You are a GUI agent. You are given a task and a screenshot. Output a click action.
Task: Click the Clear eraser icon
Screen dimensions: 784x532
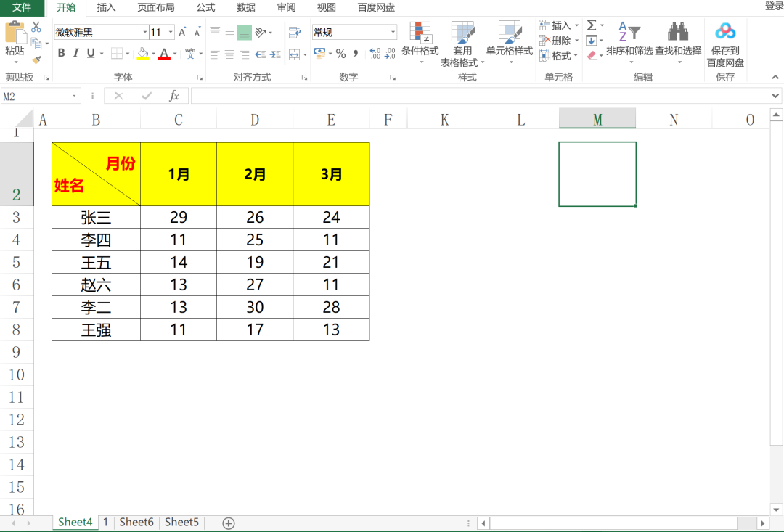pos(592,55)
